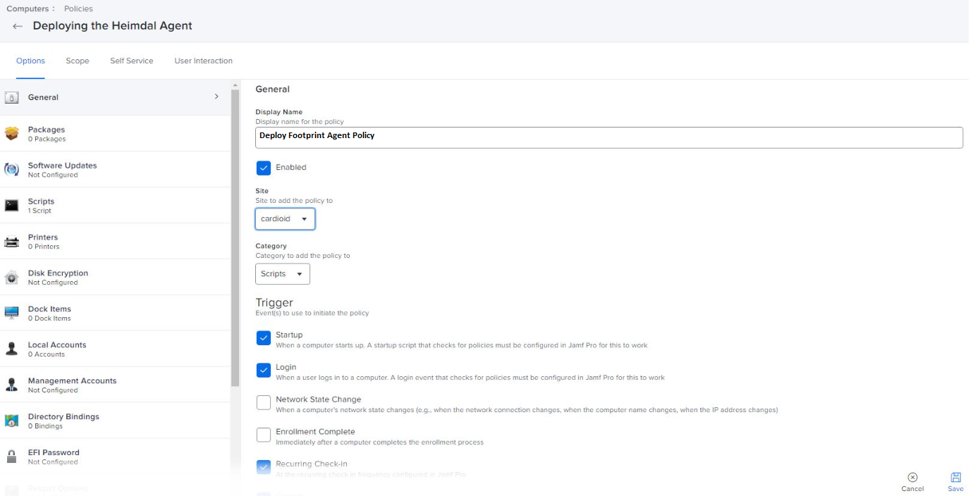Click the Deploying the Heimdal Agent title
The width and height of the screenshot is (980, 496).
coord(112,26)
